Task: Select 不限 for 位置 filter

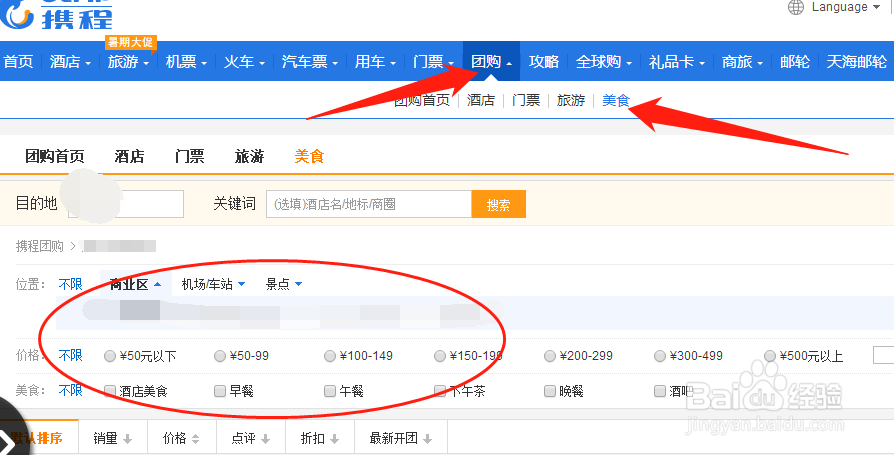Action: [71, 284]
